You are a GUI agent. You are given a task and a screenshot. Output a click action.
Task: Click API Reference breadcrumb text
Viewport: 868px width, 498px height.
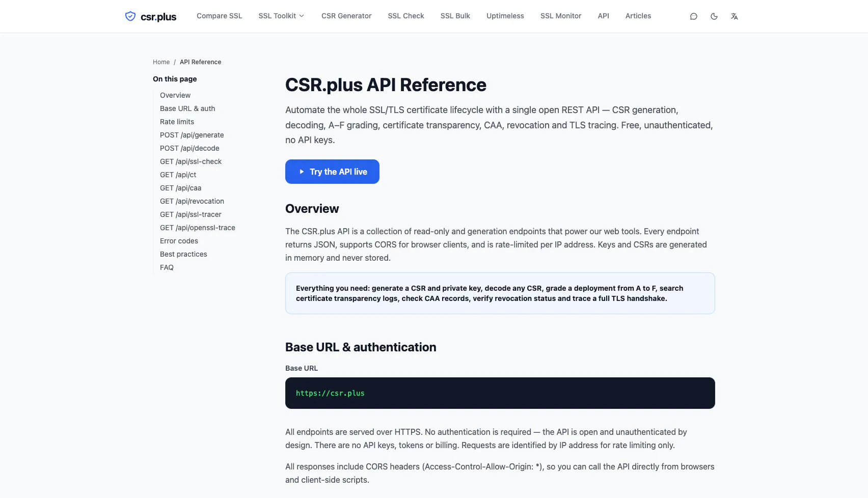point(201,62)
